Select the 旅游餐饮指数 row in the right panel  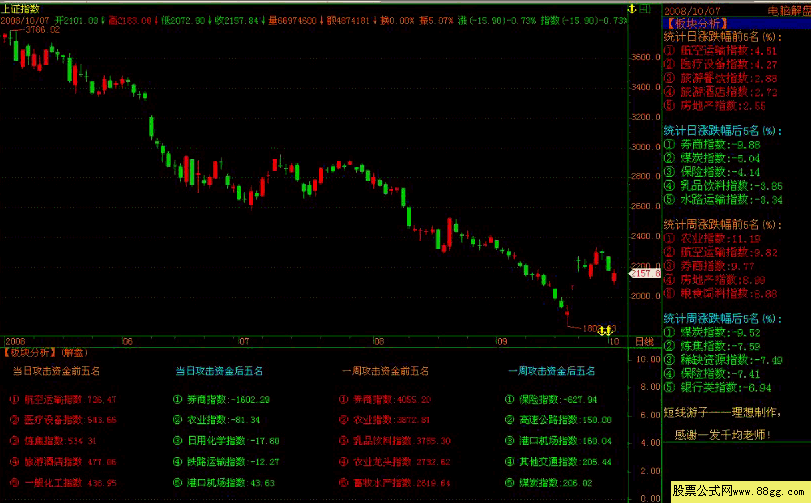coord(720,78)
